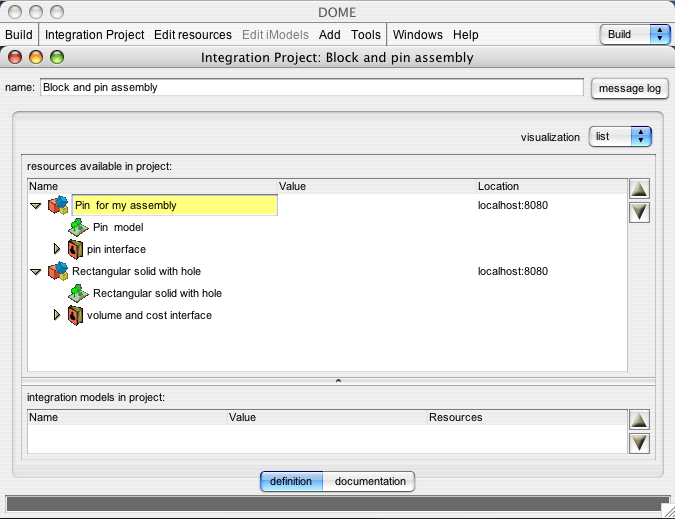Open the Edit resources menu
The image size is (675, 519).
click(x=193, y=34)
